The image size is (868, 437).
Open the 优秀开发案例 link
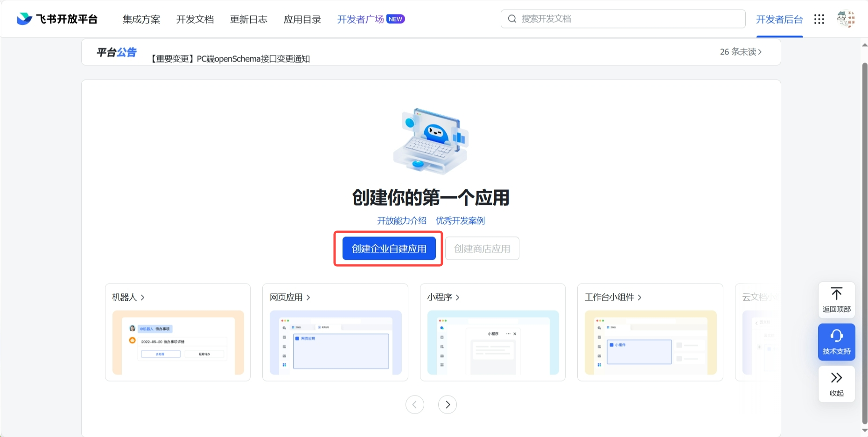[460, 221]
